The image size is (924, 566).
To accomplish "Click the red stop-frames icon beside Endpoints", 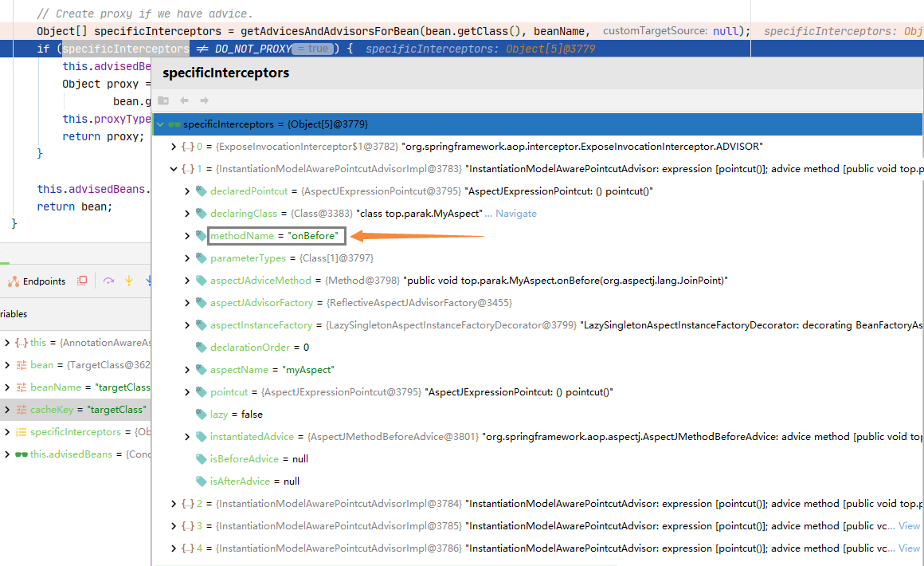I will (x=82, y=281).
